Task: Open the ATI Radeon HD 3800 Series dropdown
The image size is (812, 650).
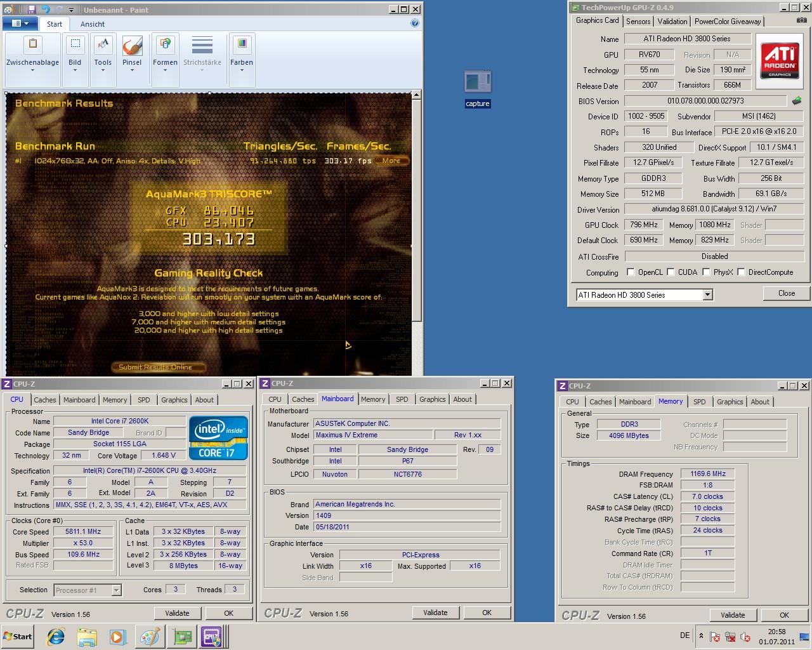Action: tap(708, 295)
